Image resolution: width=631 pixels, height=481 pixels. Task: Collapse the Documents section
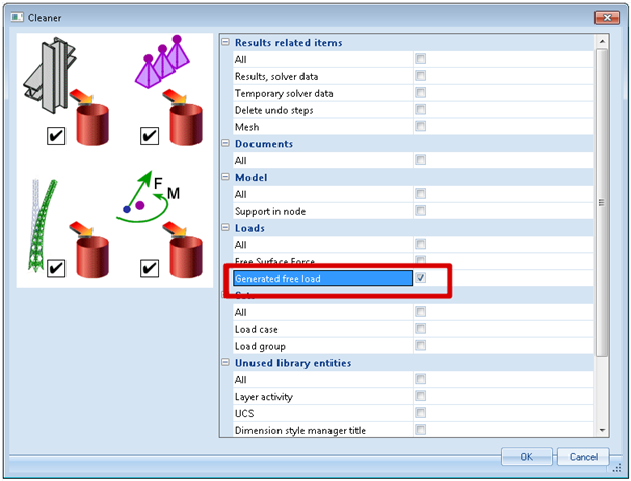point(226,144)
